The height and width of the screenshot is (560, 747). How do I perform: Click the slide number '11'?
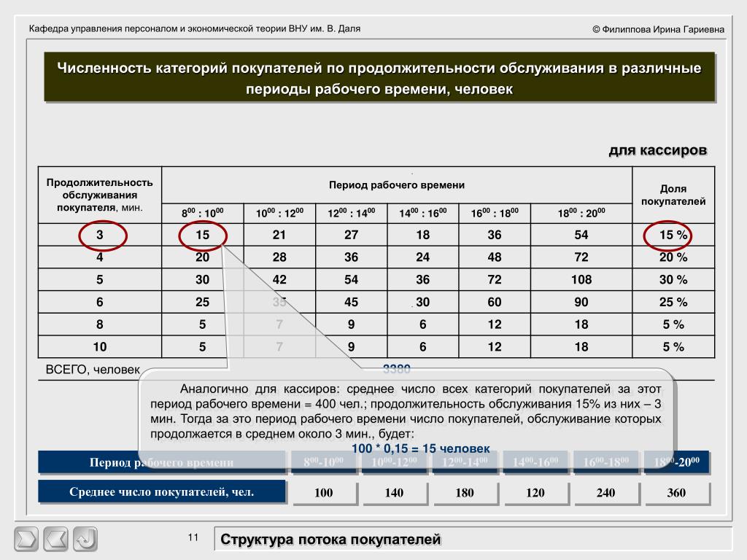(193, 537)
